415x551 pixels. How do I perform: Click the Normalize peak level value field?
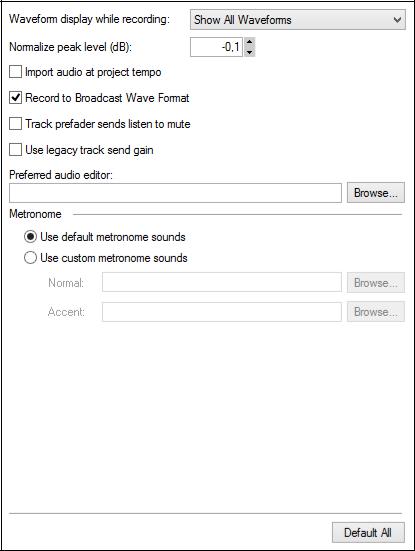pyautogui.click(x=216, y=47)
